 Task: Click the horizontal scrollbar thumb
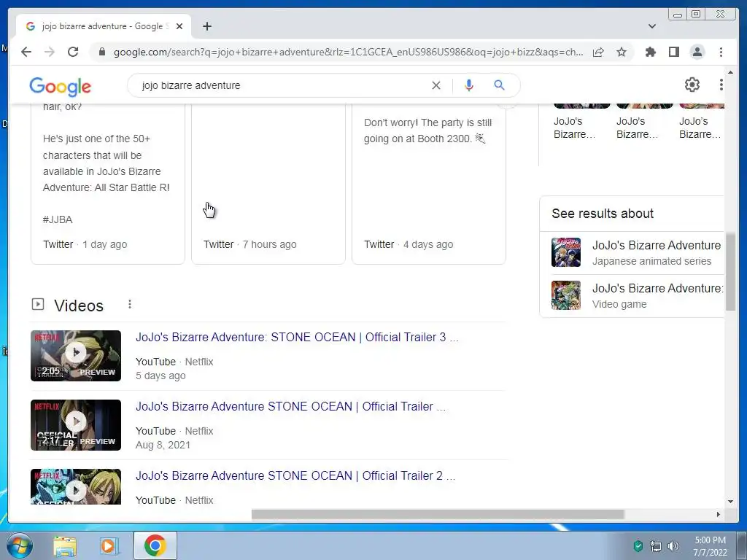(438, 514)
